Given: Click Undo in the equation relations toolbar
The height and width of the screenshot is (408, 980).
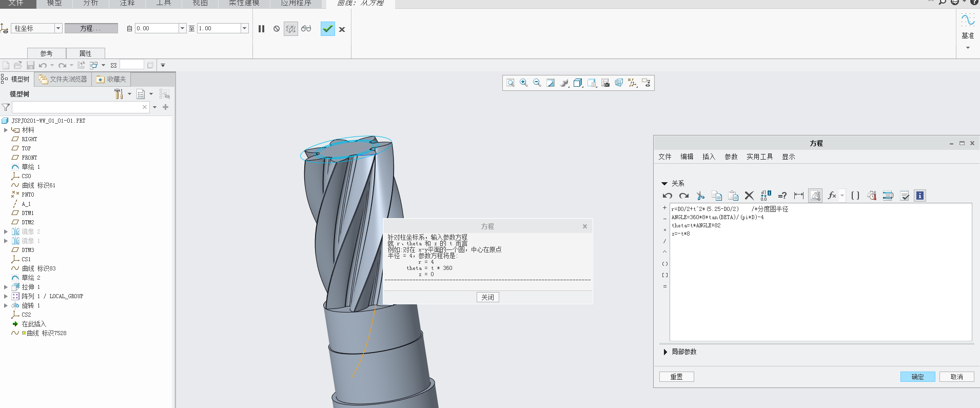Looking at the screenshot, I should tap(668, 196).
